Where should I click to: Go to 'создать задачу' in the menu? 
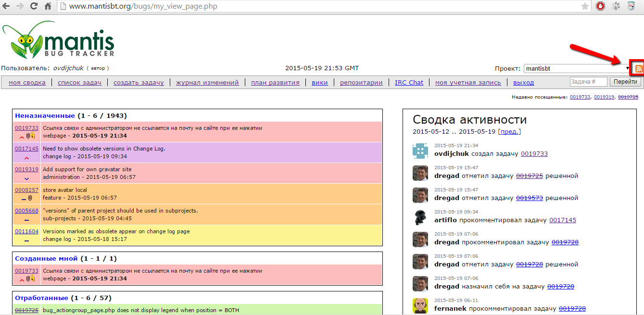[x=139, y=82]
